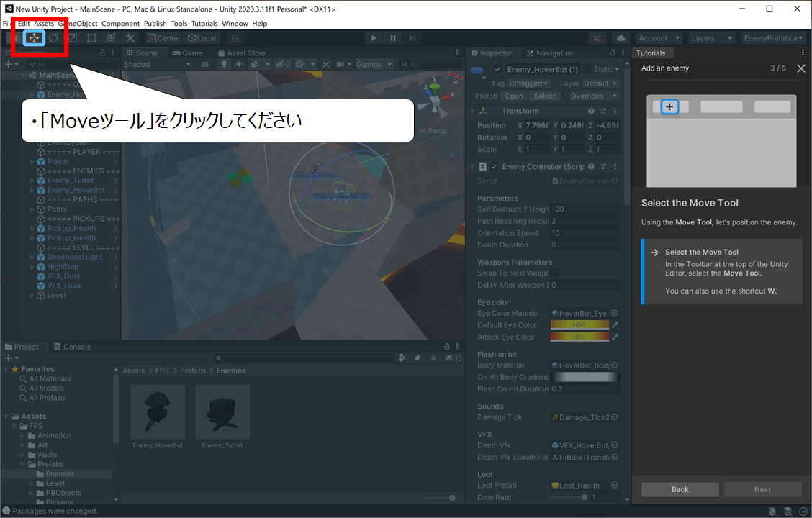This screenshot has height=518, width=812.
Task: Open the cloud services button
Action: [x=621, y=38]
